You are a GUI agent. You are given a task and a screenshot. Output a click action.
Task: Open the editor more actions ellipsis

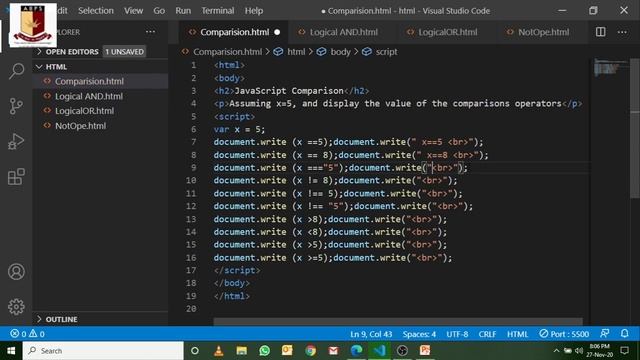pos(622,32)
